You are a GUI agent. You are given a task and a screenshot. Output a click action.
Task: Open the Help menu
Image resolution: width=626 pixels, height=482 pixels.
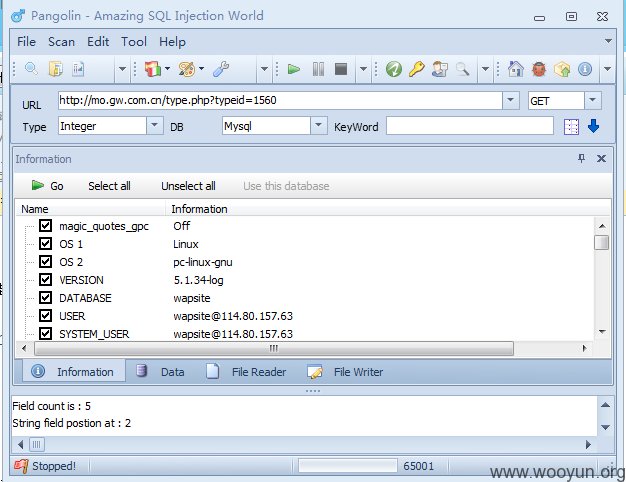coord(172,42)
